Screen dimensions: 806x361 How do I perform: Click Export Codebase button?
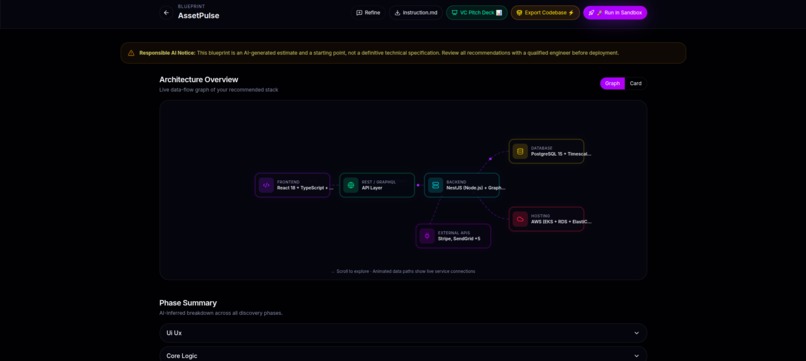point(545,13)
